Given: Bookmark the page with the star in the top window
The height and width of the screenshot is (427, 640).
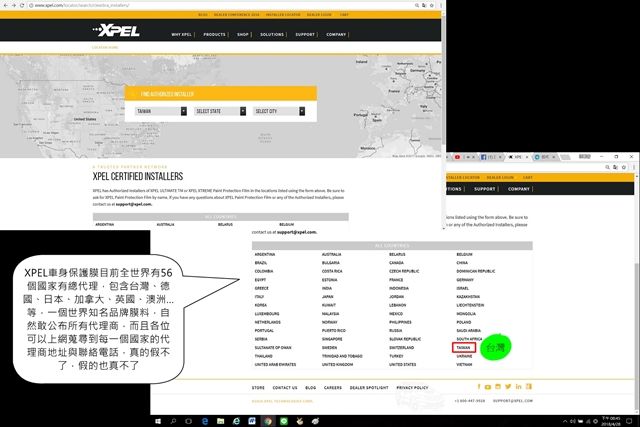Looking at the screenshot, I should pos(431,5).
